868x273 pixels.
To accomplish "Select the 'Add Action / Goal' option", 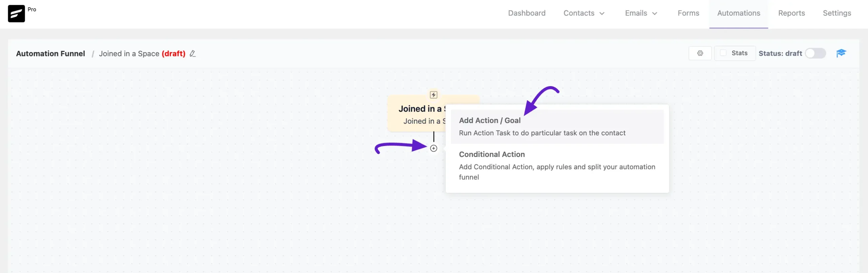I will [x=490, y=120].
